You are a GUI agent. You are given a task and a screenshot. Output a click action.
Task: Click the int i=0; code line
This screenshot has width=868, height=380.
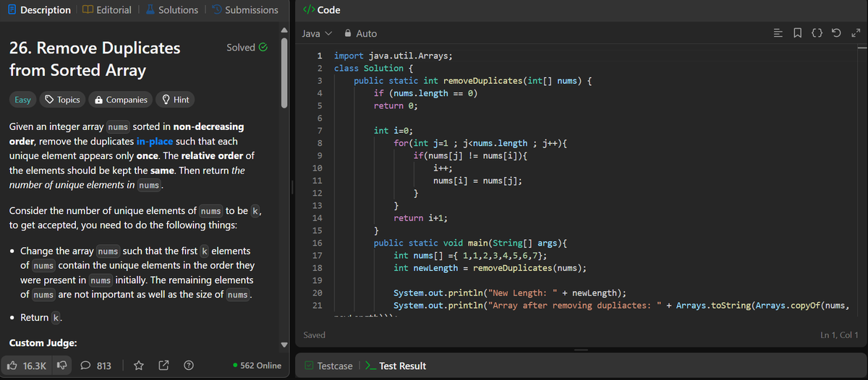point(393,131)
